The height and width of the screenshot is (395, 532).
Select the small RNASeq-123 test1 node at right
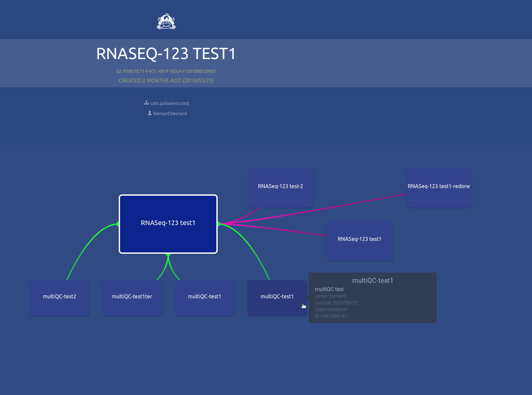coord(359,241)
